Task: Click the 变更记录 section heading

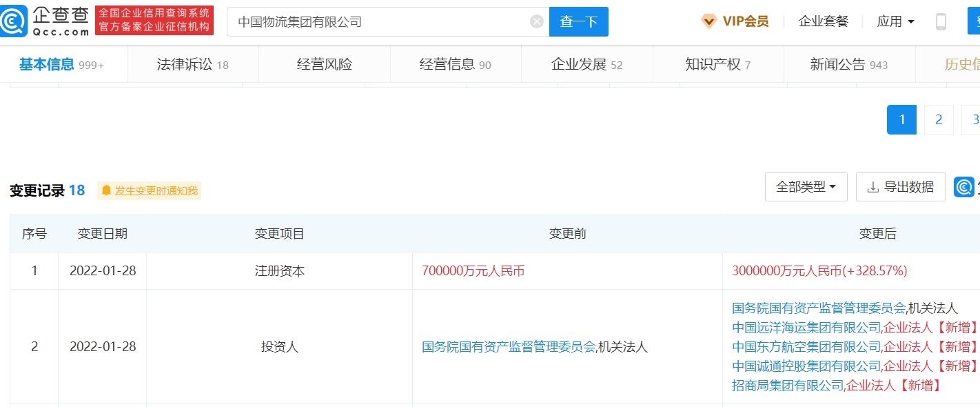Action: point(37,191)
